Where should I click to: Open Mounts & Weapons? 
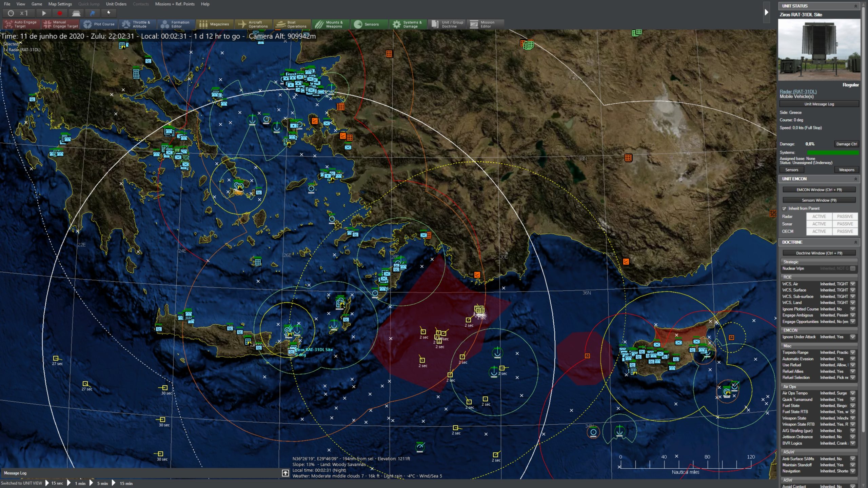[331, 24]
